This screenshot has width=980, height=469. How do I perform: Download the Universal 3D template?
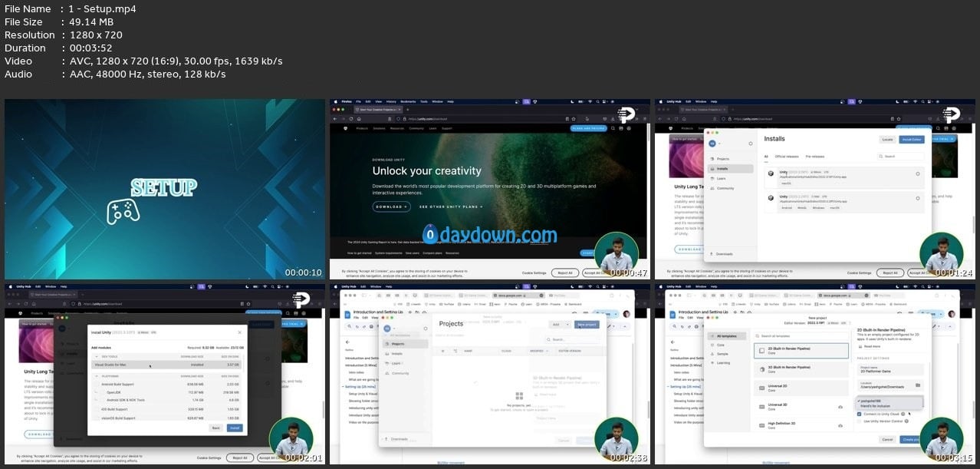[x=840, y=407]
